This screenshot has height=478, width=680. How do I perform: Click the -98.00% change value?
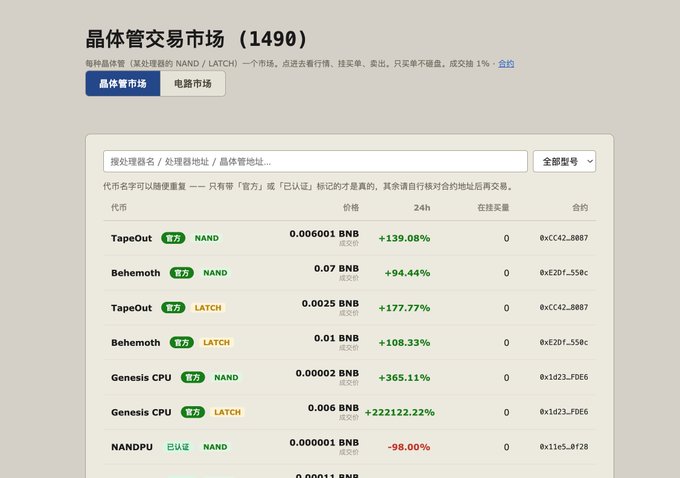click(x=409, y=447)
